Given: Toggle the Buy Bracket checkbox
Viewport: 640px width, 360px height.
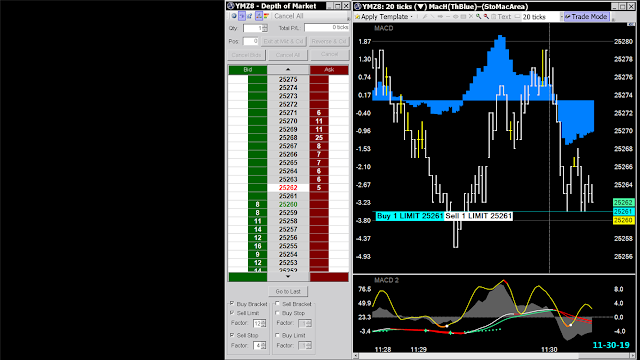Looking at the screenshot, I should pyautogui.click(x=232, y=303).
